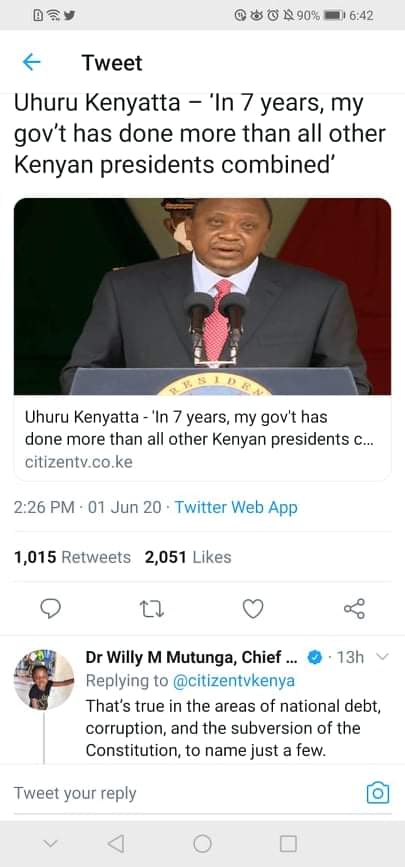
Task: View the 1,015 Retweets list
Action: (x=72, y=557)
